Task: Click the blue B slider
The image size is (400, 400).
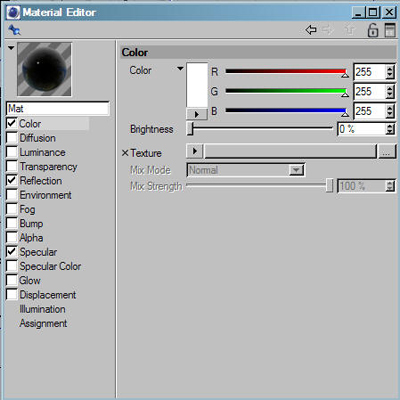Action: [x=286, y=111]
